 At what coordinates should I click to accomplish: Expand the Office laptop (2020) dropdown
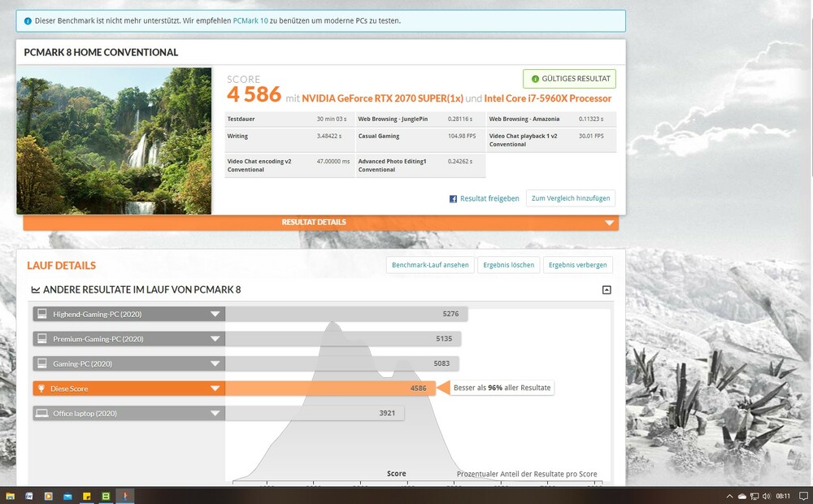pyautogui.click(x=215, y=414)
